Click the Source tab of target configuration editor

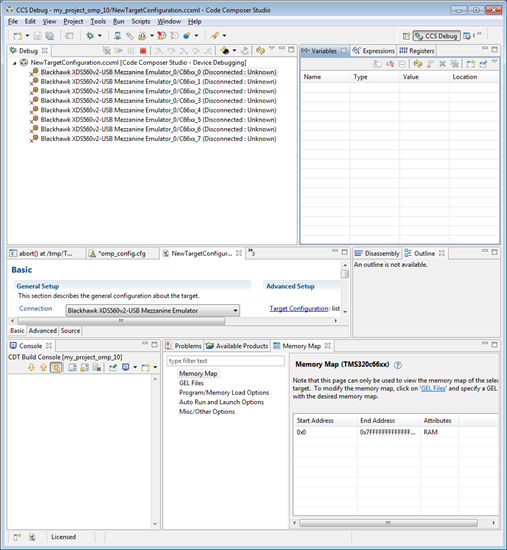click(x=70, y=330)
